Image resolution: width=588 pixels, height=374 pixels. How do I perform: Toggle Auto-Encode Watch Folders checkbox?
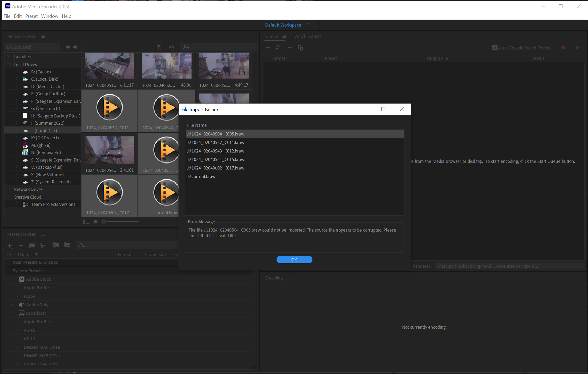click(495, 48)
